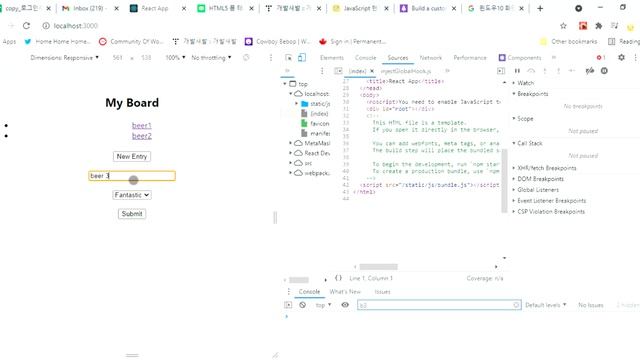The height and width of the screenshot is (360, 640).
Task: Open device toolbar more options menu
Action: click(x=271, y=58)
